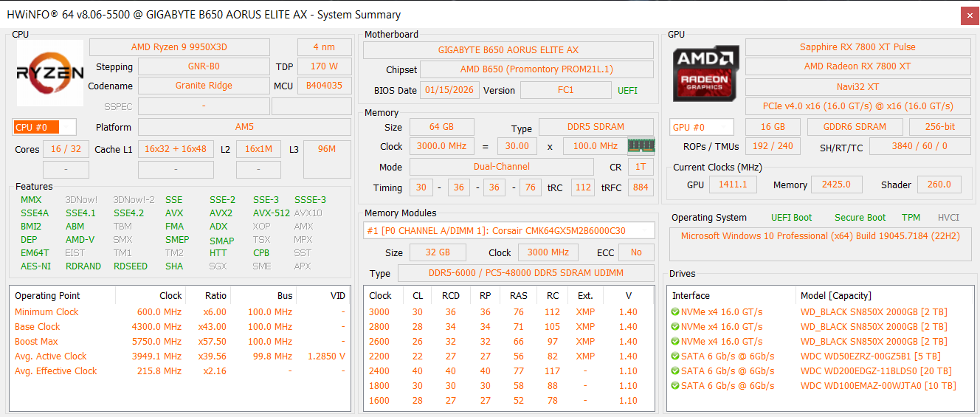The image size is (980, 417).
Task: Click the tRFC 884 value
Action: [641, 187]
